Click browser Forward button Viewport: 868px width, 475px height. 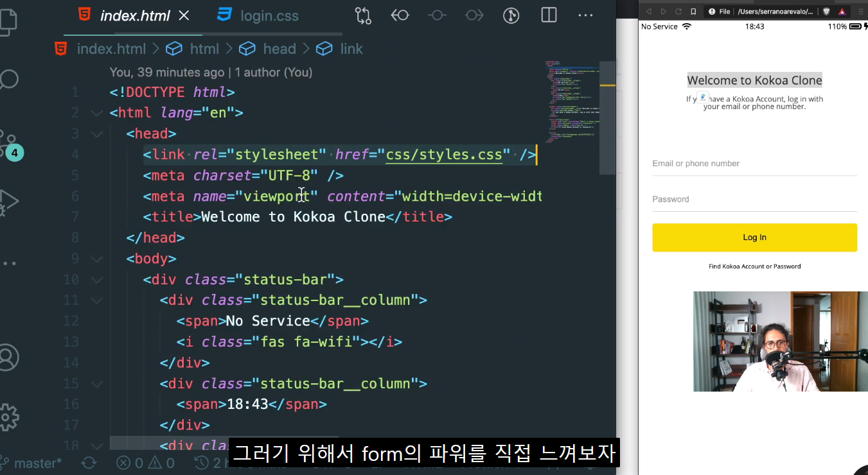pos(664,11)
